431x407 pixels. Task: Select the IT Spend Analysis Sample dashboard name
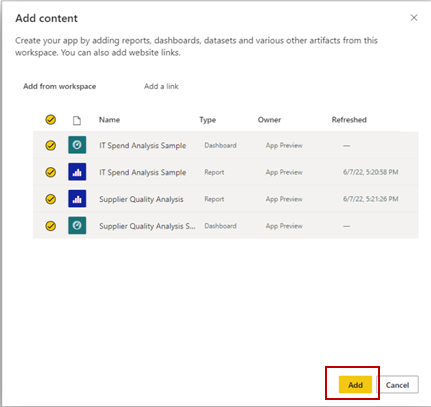(143, 146)
